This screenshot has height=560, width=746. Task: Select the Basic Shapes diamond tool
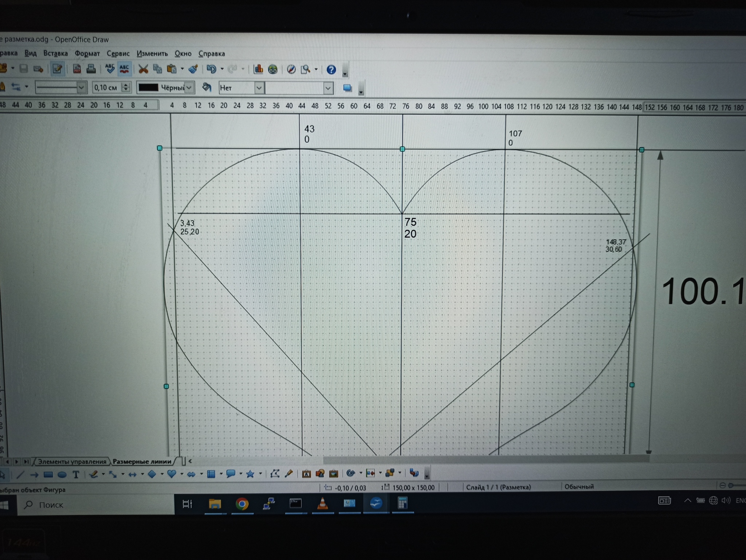tap(152, 474)
